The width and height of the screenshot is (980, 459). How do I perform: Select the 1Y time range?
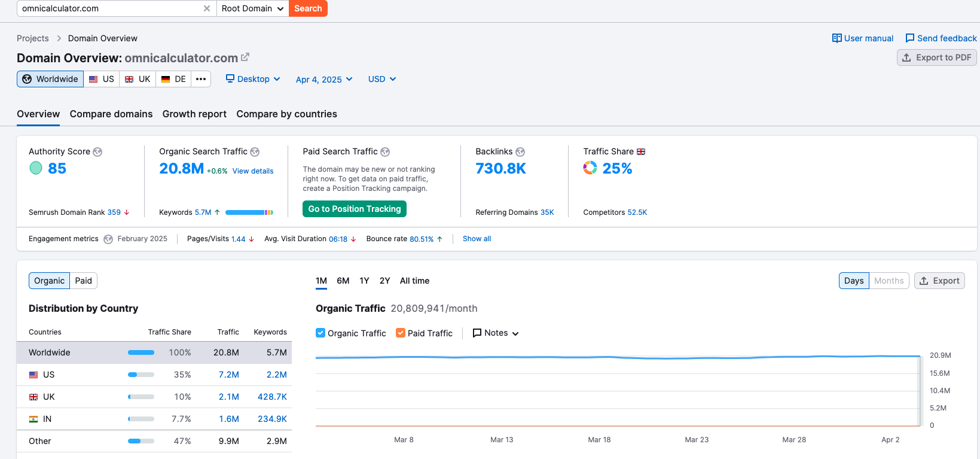(364, 281)
